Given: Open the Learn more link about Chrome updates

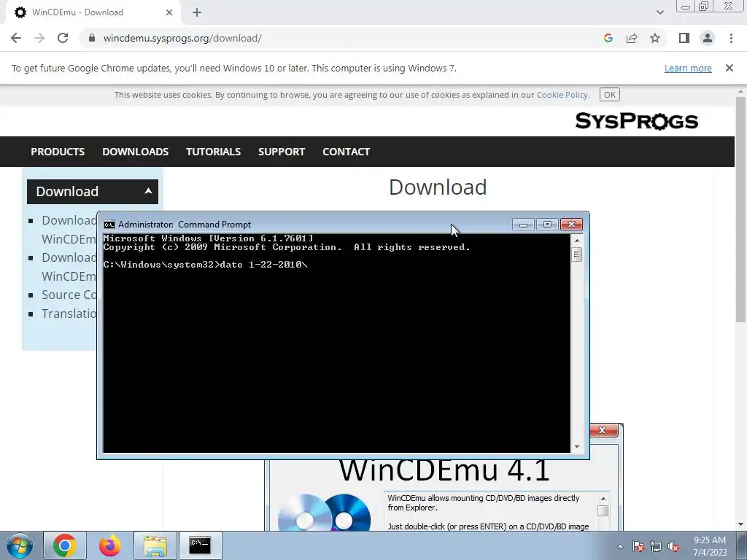Looking at the screenshot, I should [x=688, y=68].
